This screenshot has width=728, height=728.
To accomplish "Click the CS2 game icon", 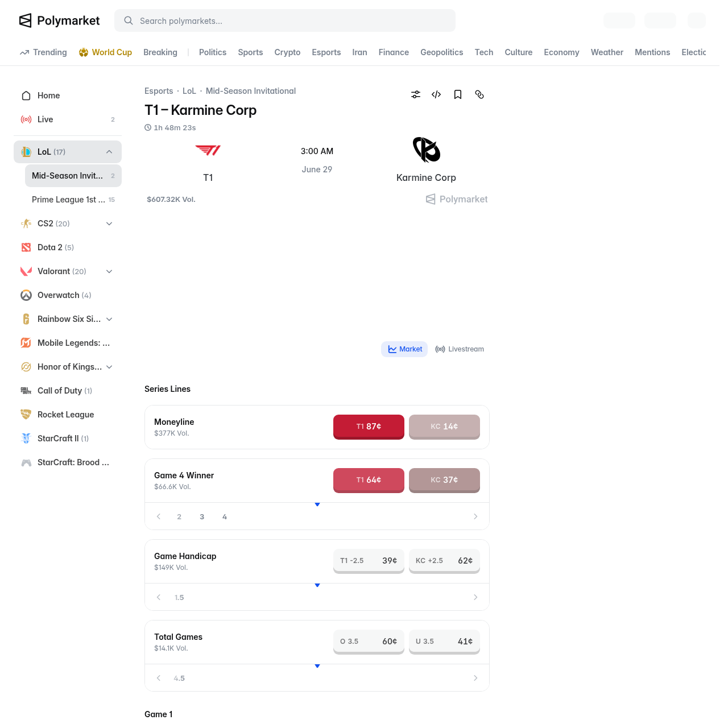I will [x=26, y=224].
